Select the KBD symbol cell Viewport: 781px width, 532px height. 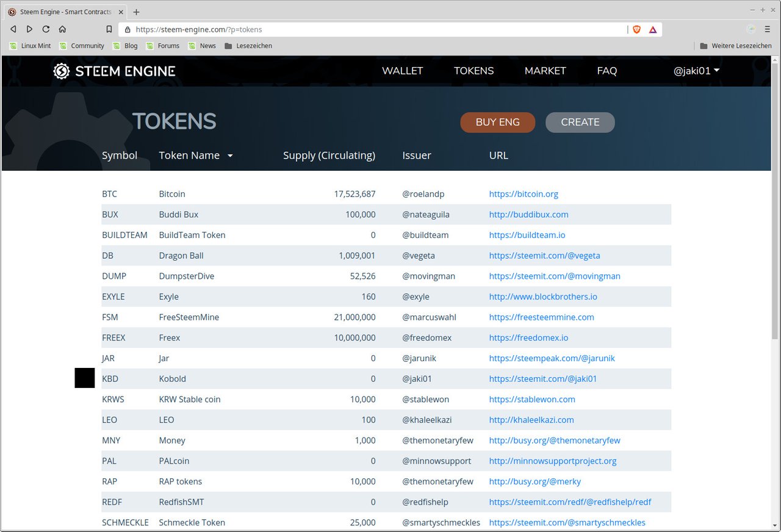(x=110, y=379)
